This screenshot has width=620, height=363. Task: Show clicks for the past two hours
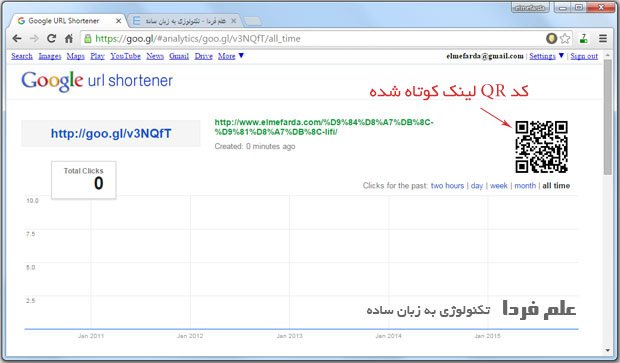click(x=447, y=185)
